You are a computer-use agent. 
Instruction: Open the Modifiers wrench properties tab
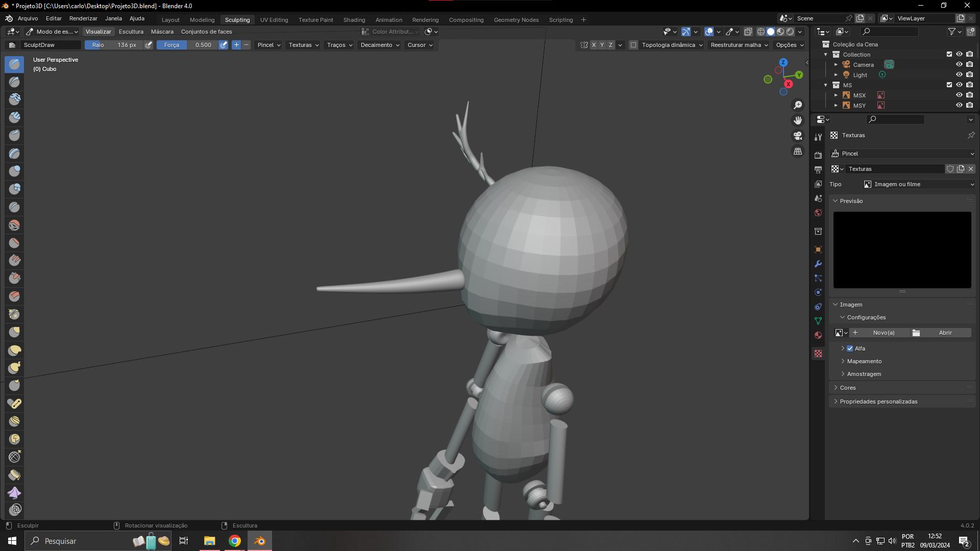pyautogui.click(x=818, y=264)
